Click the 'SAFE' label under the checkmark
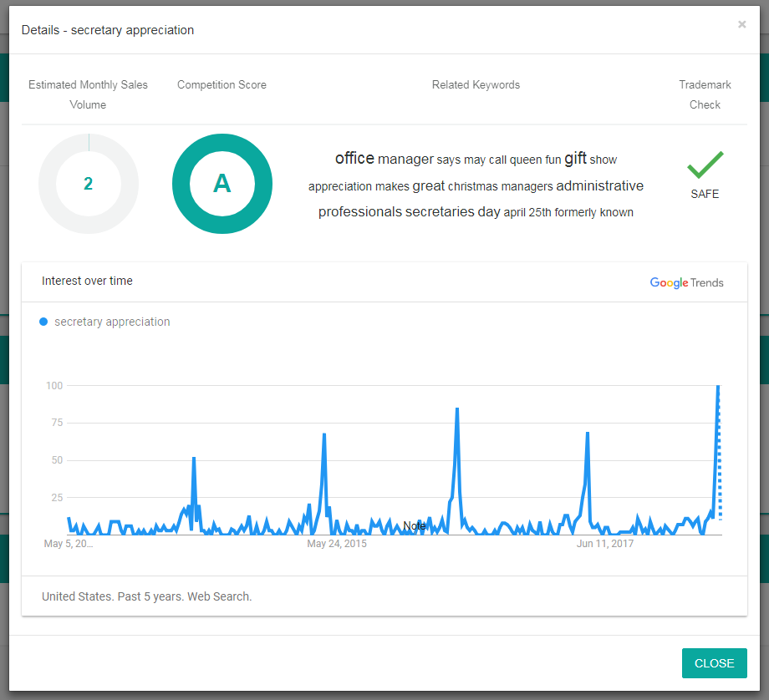The image size is (769, 700). coord(705,194)
